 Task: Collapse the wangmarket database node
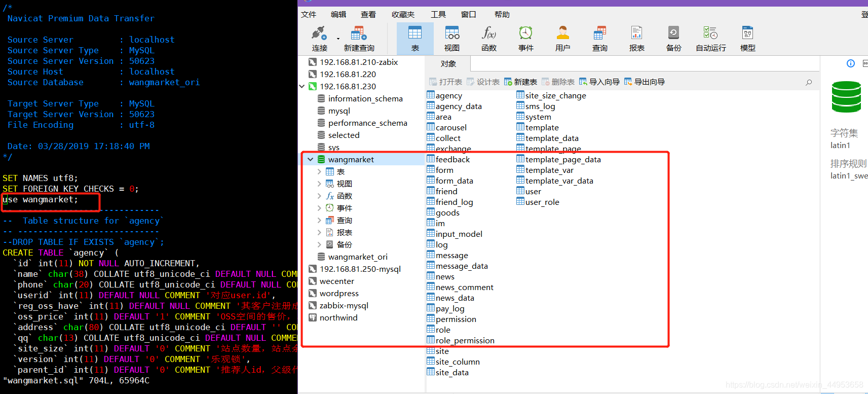tap(310, 159)
